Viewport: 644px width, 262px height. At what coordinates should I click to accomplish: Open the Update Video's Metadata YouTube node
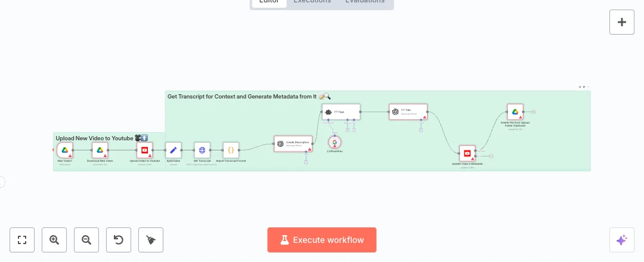coord(467,153)
